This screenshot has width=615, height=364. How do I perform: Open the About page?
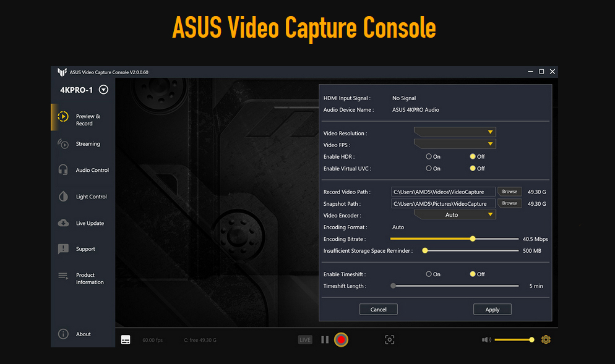[x=83, y=334]
